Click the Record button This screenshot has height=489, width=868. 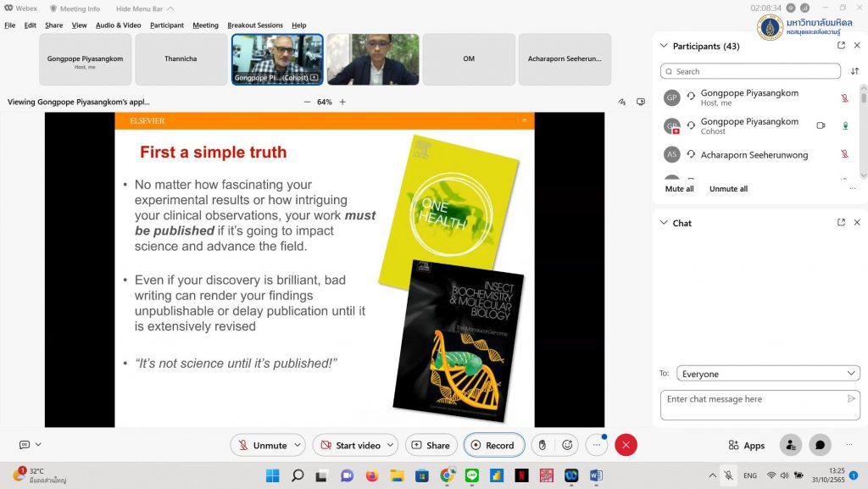493,445
